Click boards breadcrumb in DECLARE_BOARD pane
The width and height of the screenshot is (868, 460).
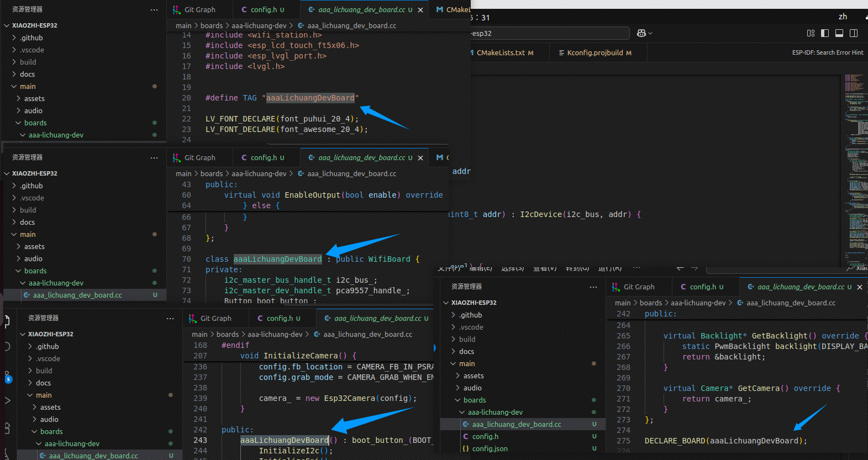[651, 303]
